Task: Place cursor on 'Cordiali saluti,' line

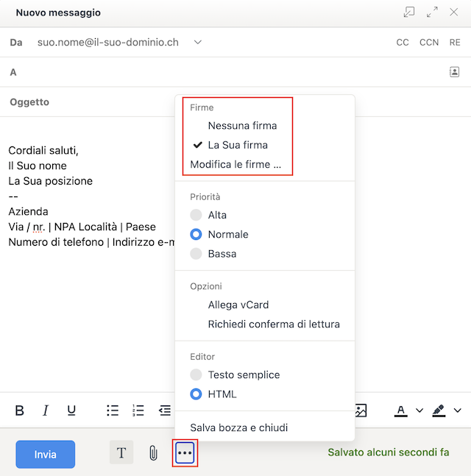Action: [43, 150]
